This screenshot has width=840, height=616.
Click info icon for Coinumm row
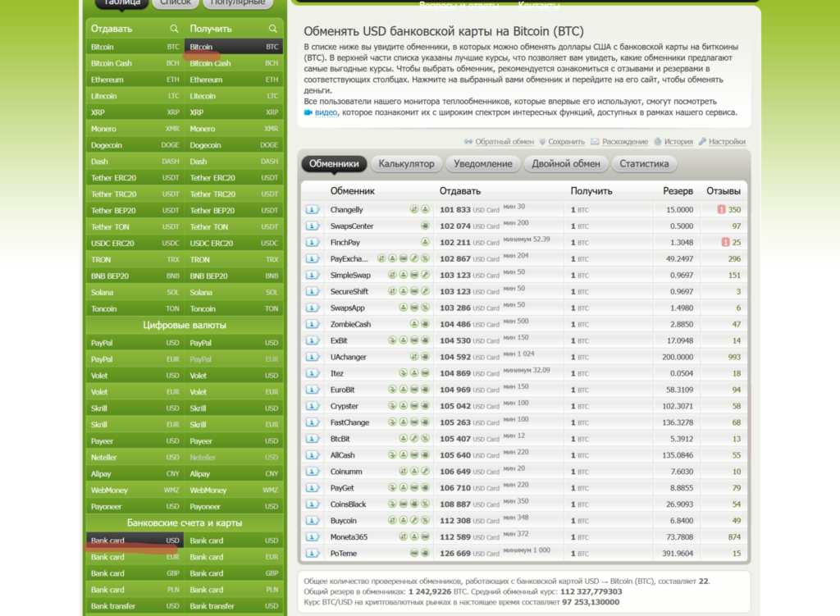tap(313, 472)
